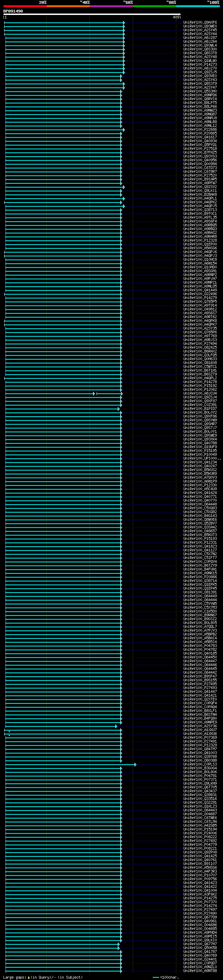Click the BP091490 query sequence label
The width and height of the screenshot is (223, 980).
click(13, 11)
